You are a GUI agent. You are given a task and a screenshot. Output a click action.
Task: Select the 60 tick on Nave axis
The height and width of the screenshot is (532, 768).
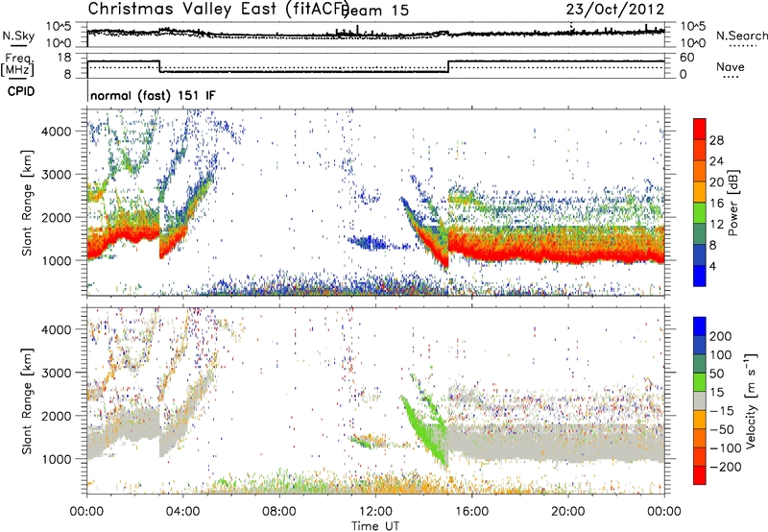click(687, 58)
